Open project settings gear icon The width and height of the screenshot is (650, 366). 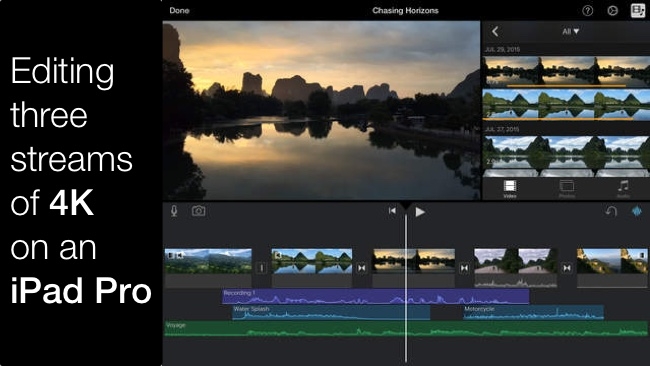(x=612, y=11)
